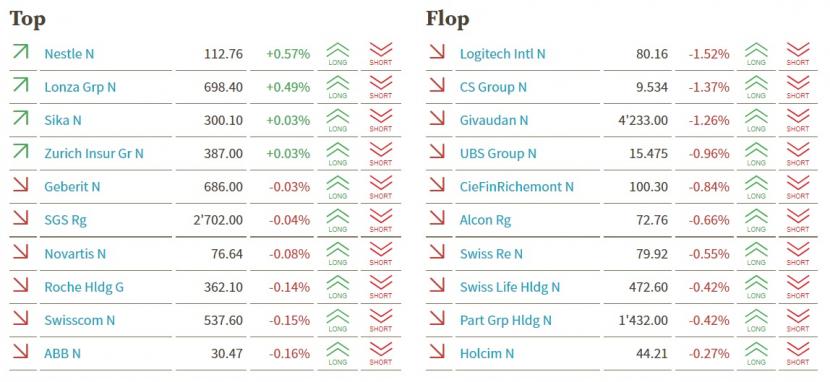Select the SHORT icon for Swiss Re N
This screenshot has width=830, height=382.
tap(798, 253)
